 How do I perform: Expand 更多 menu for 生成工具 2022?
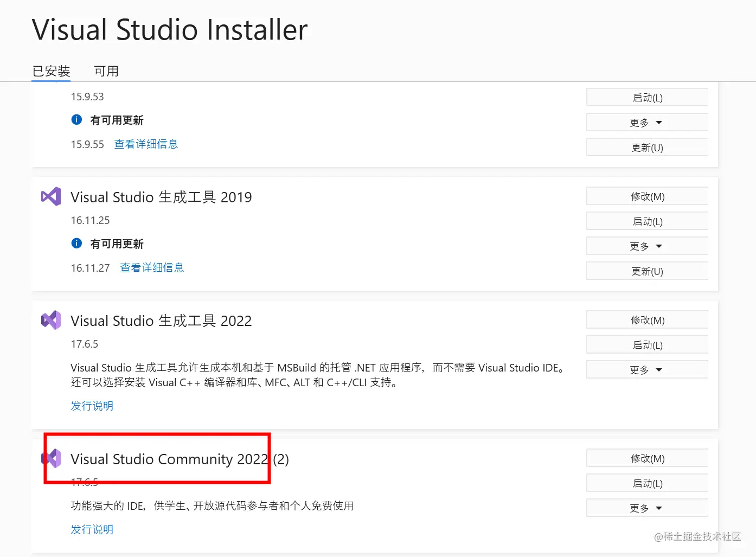click(x=647, y=370)
